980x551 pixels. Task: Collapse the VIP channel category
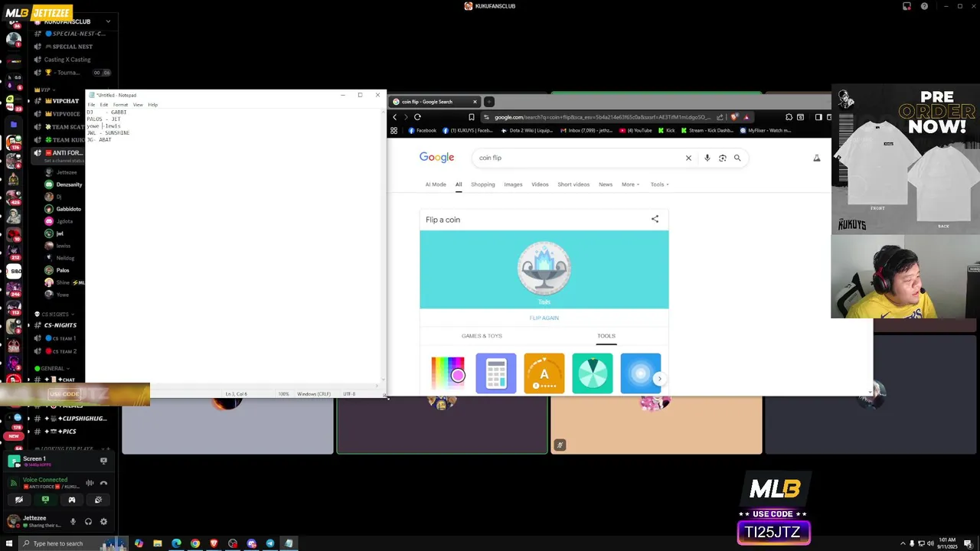pos(45,90)
